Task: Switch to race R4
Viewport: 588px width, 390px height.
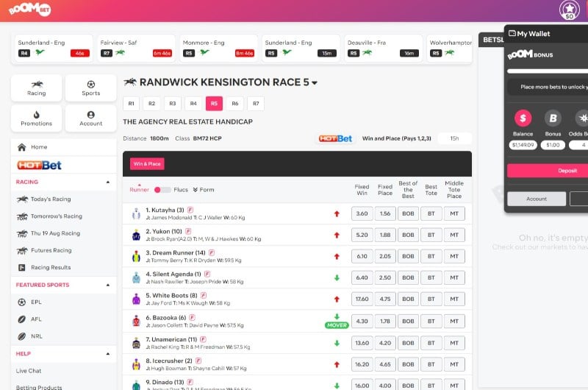Action: coord(193,104)
